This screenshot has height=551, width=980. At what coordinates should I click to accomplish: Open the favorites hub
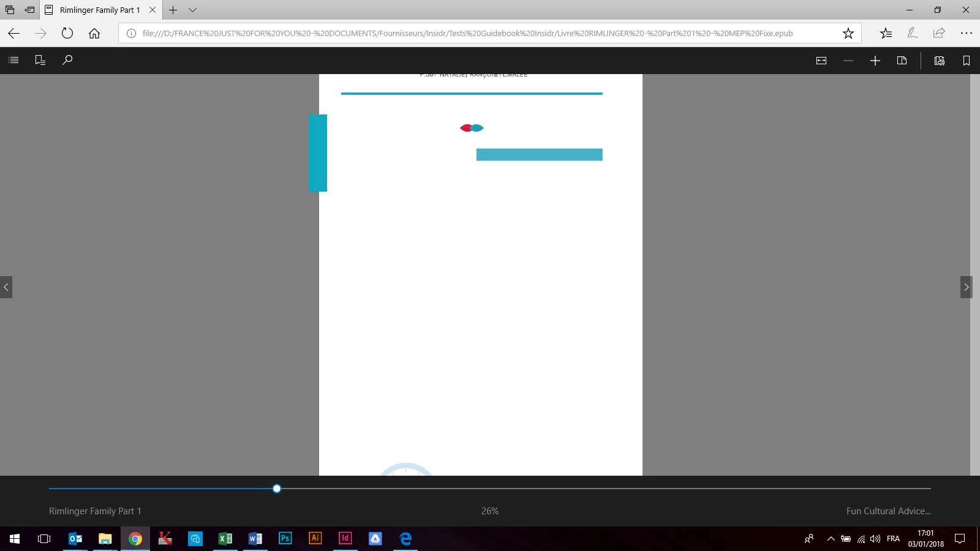pyautogui.click(x=886, y=34)
